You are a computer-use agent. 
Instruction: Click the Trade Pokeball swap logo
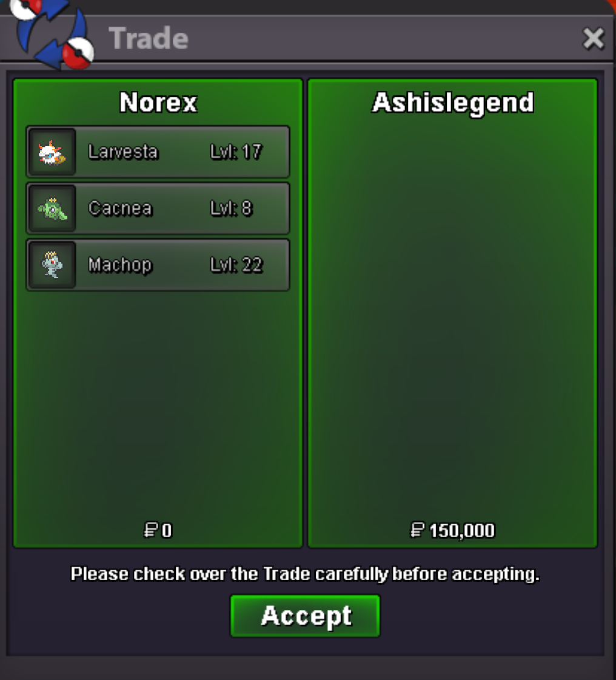point(52,34)
